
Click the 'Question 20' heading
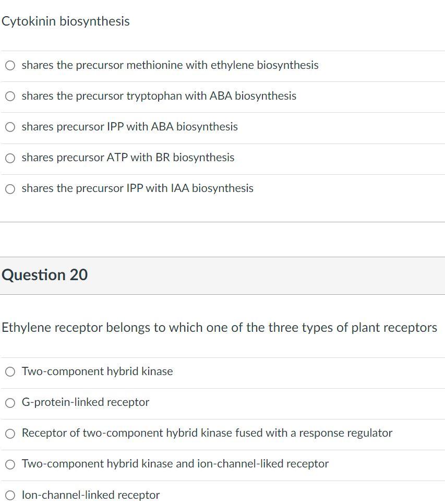click(45, 275)
